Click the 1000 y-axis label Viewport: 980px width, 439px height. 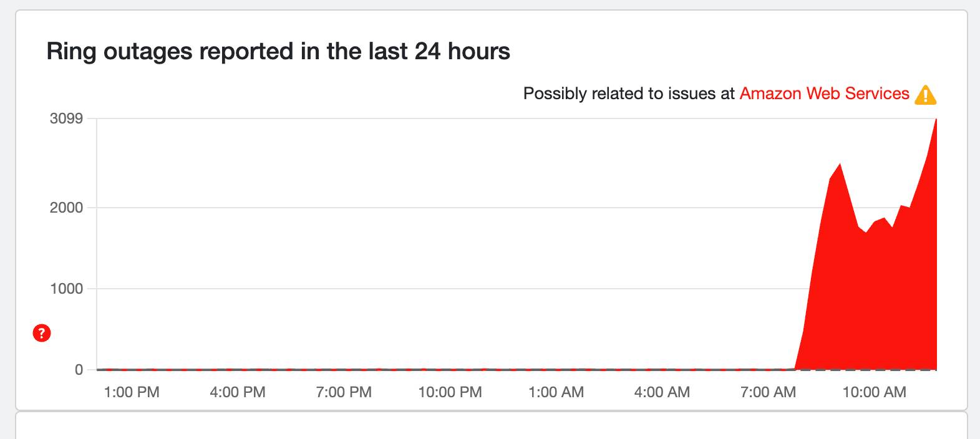66,289
